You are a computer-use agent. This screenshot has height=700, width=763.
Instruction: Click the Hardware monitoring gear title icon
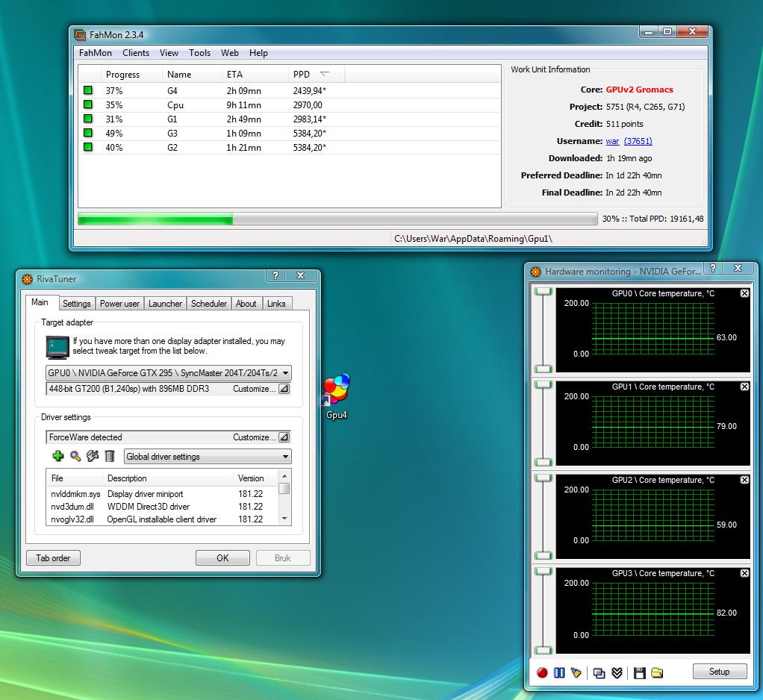point(536,272)
